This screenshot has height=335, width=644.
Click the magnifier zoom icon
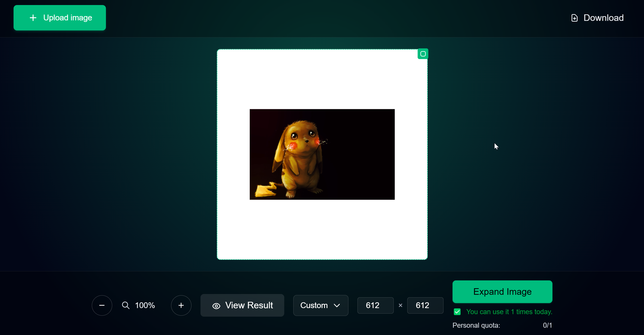(x=126, y=305)
